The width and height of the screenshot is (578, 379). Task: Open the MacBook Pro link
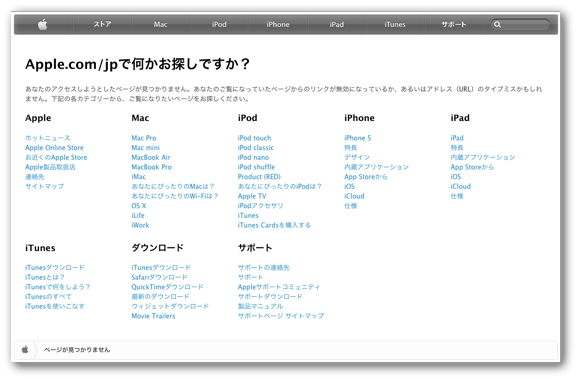tap(152, 167)
